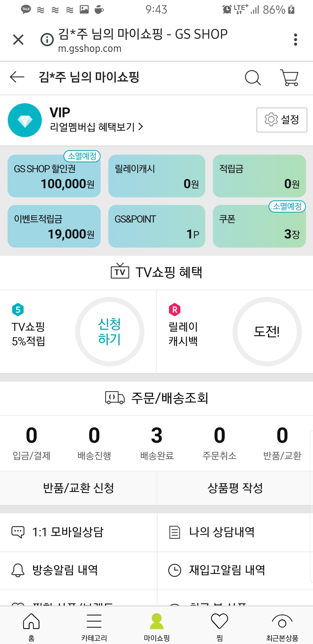Open browser three-dot menu
Image resolution: width=313 pixels, height=644 pixels.
(x=296, y=40)
